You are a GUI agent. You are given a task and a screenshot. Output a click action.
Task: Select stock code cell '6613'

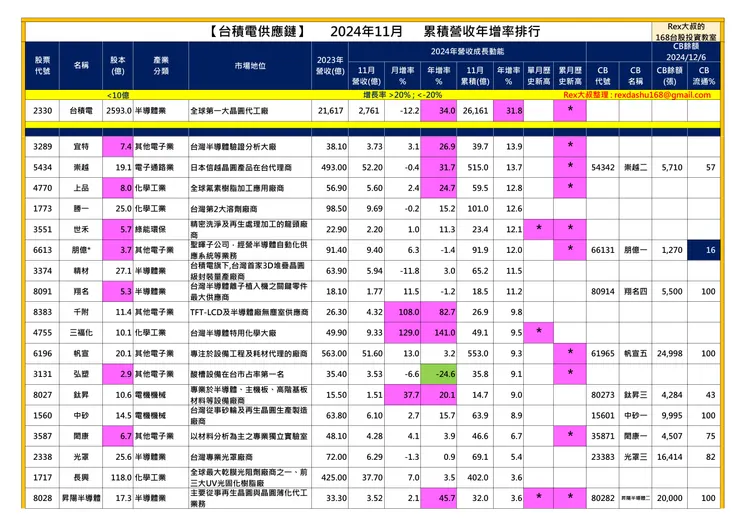coord(42,250)
